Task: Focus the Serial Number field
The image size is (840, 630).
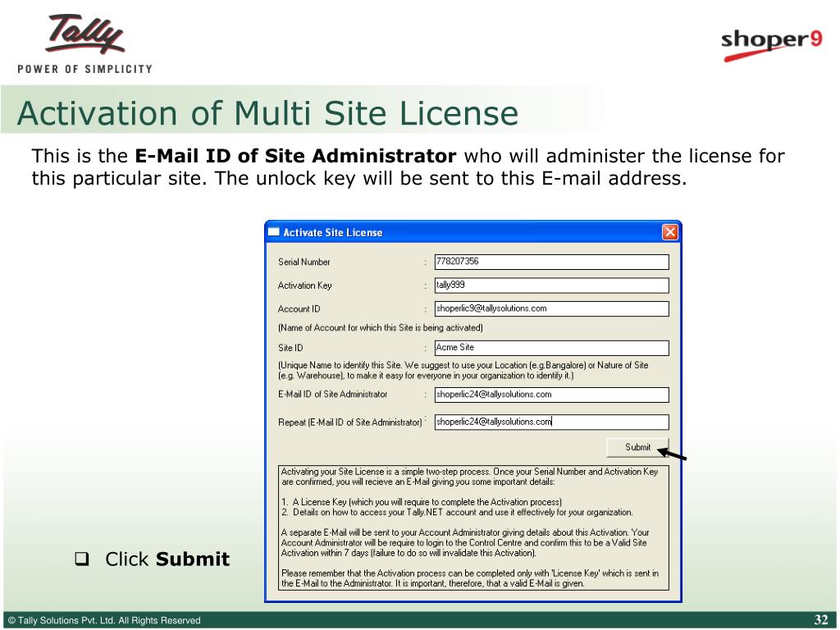Action: tap(552, 262)
